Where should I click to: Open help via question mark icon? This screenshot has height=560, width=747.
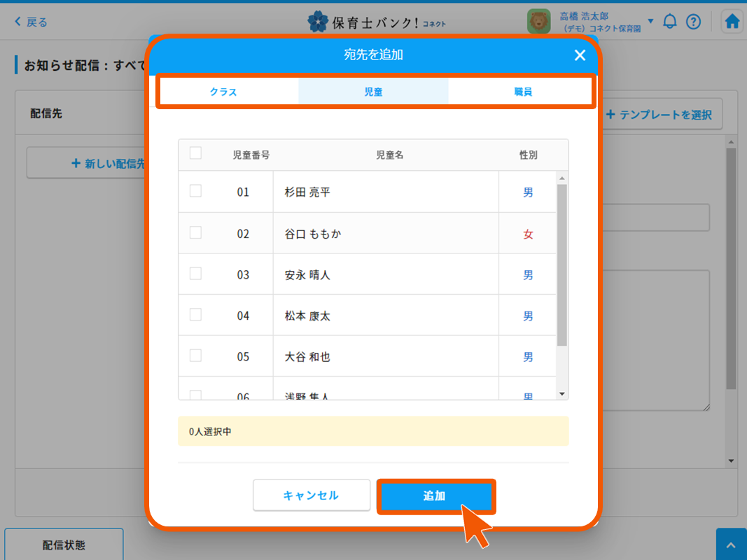coord(693,22)
